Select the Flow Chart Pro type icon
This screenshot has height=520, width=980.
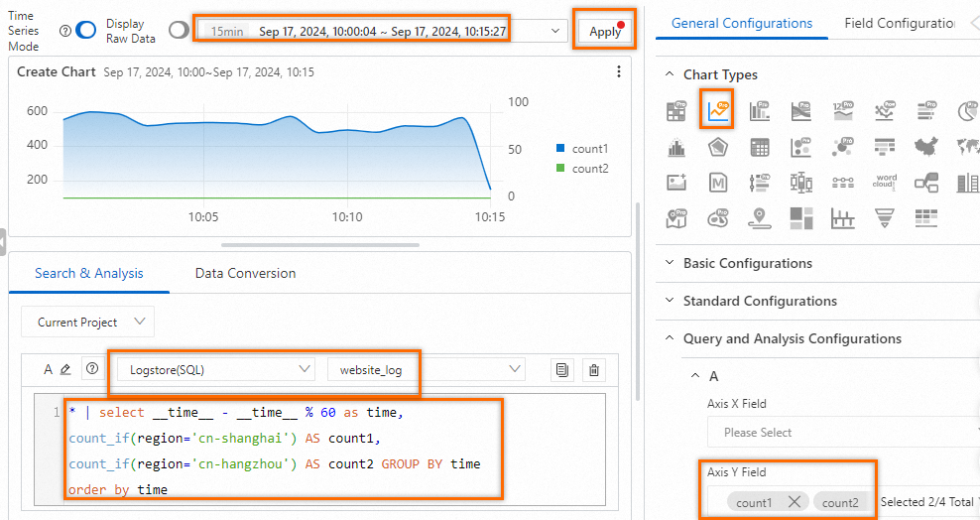(800, 110)
